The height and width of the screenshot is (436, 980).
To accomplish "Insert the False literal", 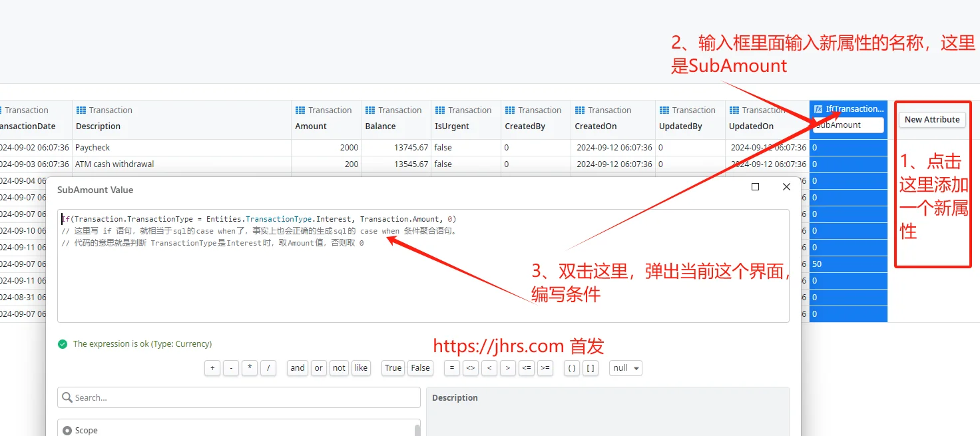I will [421, 368].
